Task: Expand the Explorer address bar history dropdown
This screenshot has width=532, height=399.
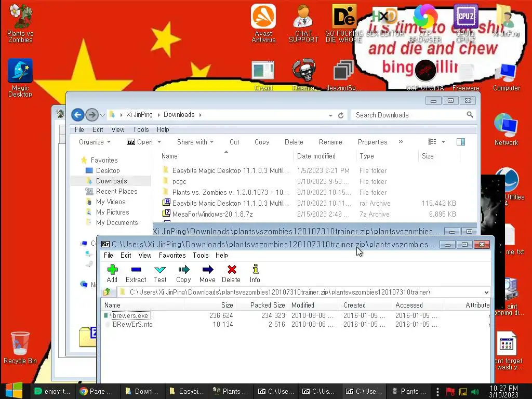Action: pos(330,115)
